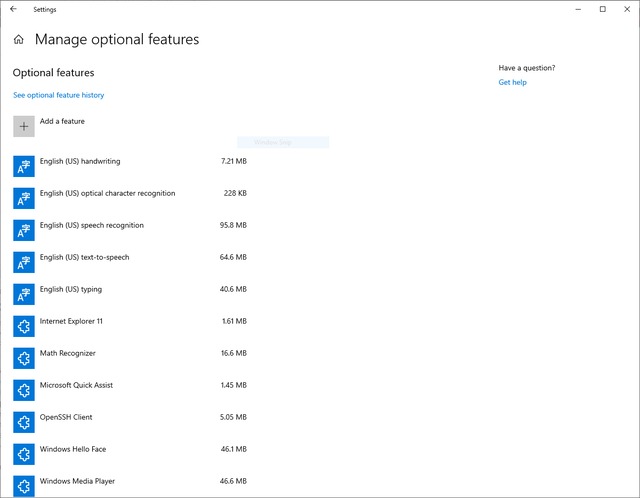
Task: Click the OpenSSH Client feature icon
Action: click(x=24, y=422)
